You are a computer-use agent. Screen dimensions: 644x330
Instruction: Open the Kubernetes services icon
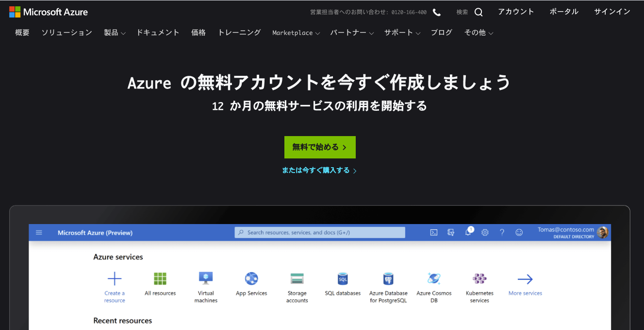click(x=479, y=278)
